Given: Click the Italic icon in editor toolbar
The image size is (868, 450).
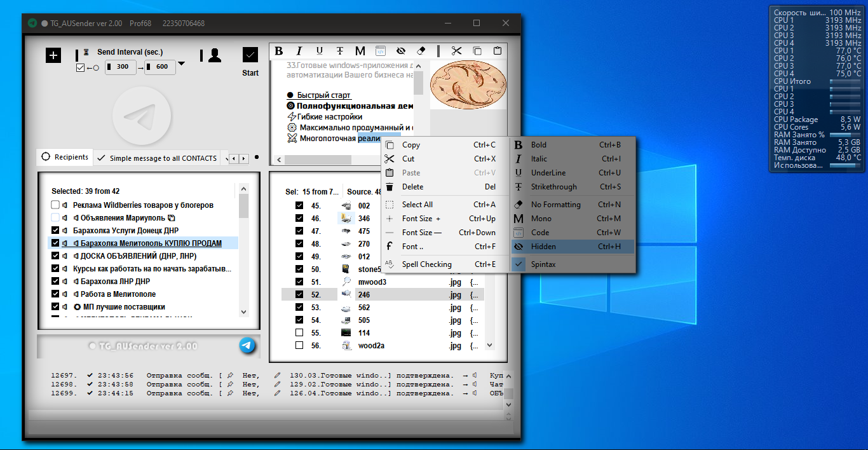Looking at the screenshot, I should click(299, 51).
